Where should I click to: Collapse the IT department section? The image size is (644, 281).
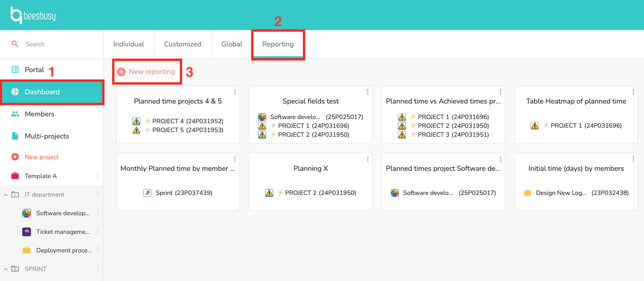[x=5, y=194]
